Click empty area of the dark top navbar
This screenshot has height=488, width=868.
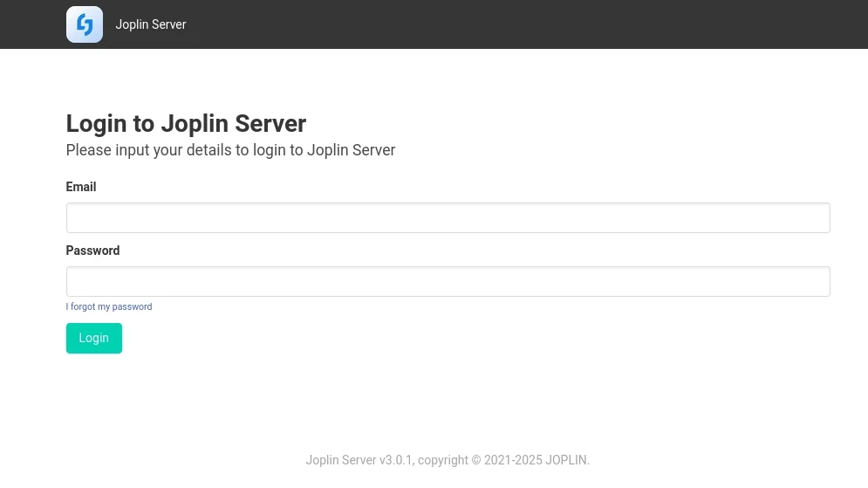523,24
